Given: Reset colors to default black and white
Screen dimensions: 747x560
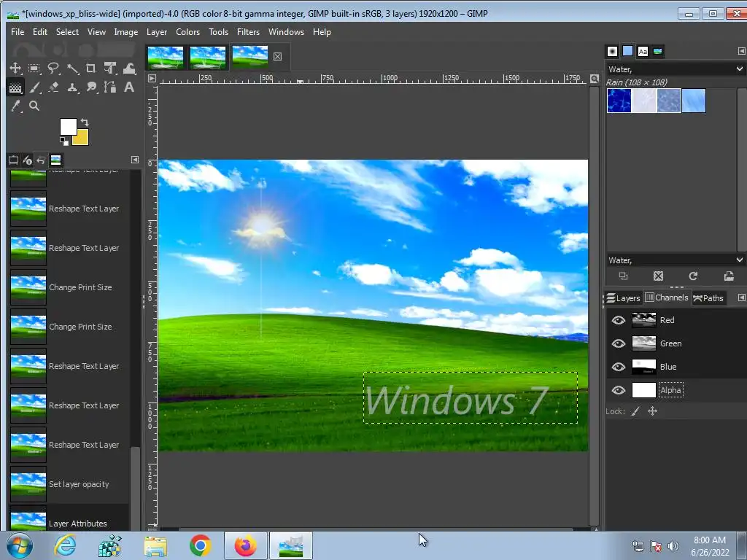Looking at the screenshot, I should (x=64, y=141).
